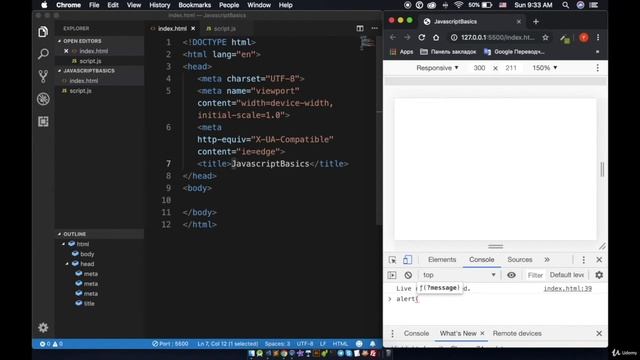Screen dimensions: 640x360
Task: Open Google Translate bookmark
Action: [x=514, y=52]
